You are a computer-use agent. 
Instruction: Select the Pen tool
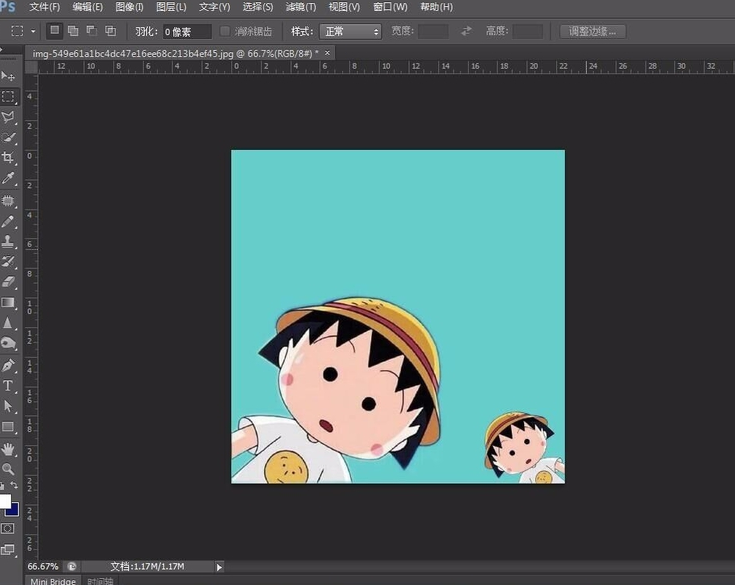8,366
